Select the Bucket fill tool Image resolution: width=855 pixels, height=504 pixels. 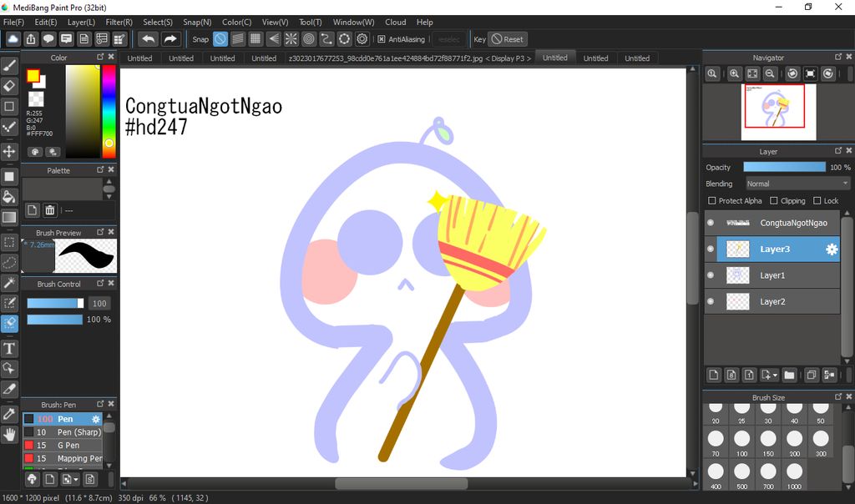point(9,197)
